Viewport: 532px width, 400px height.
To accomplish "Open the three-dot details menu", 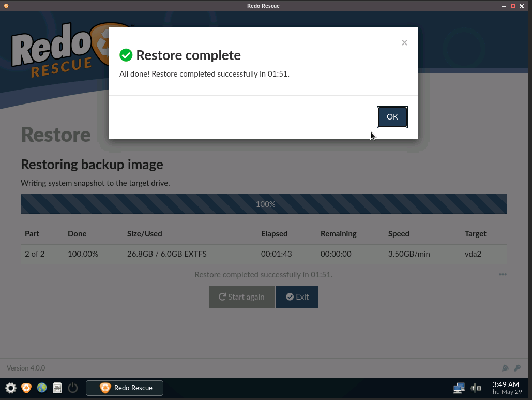I will 503,274.
